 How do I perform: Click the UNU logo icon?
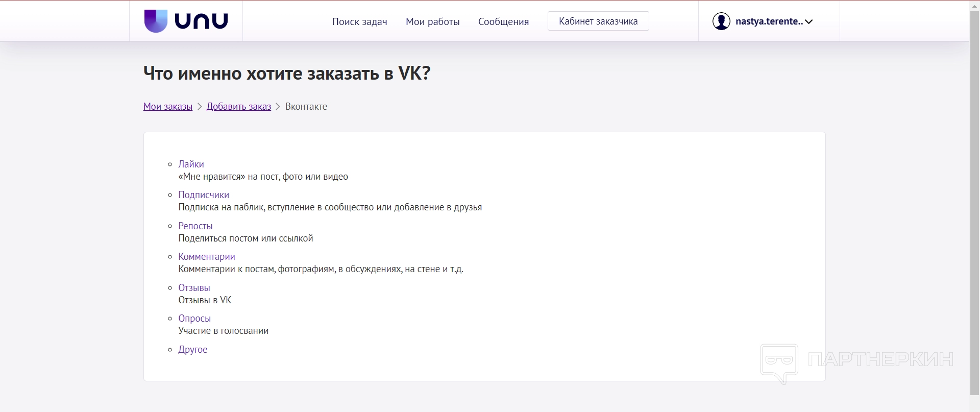[x=186, y=21]
